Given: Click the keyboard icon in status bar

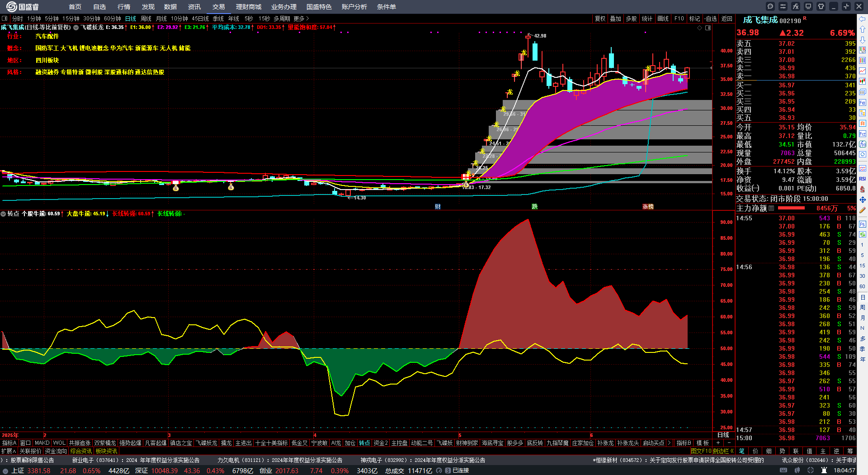Looking at the screenshot, I should tap(783, 470).
